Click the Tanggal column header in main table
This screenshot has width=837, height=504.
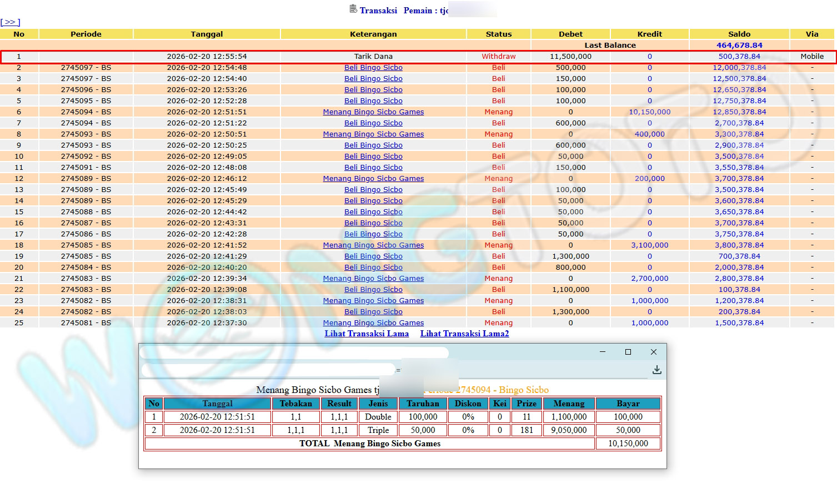207,34
